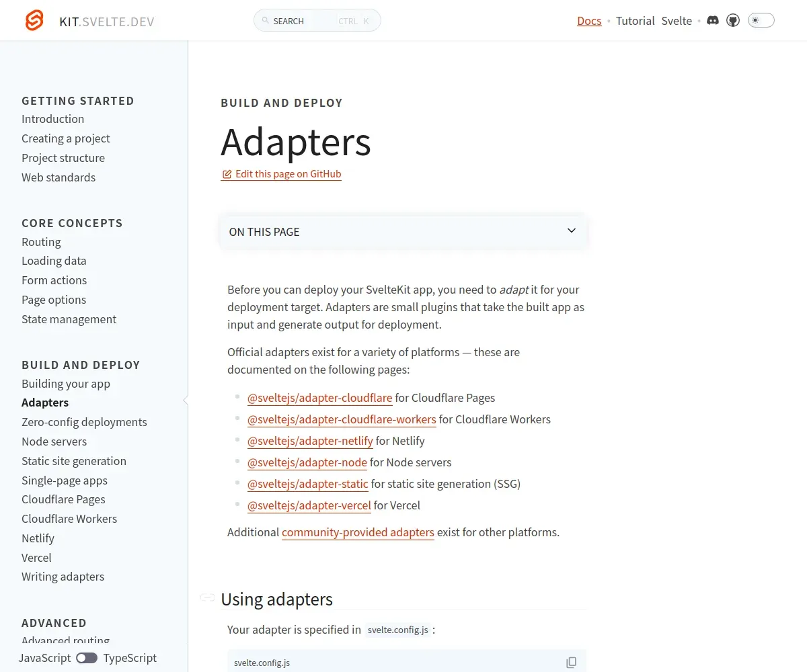The width and height of the screenshot is (807, 672).
Task: Open Project structure in sidebar
Action: [63, 158]
